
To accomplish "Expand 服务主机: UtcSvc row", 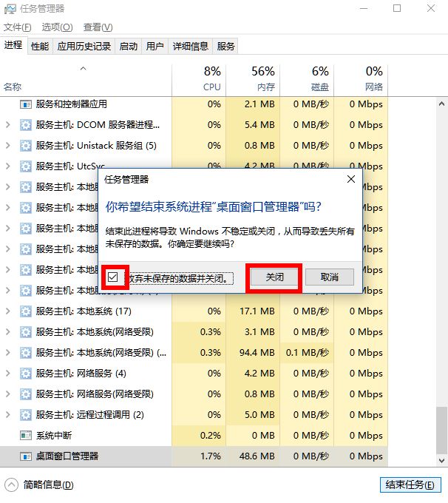I will pyautogui.click(x=8, y=166).
